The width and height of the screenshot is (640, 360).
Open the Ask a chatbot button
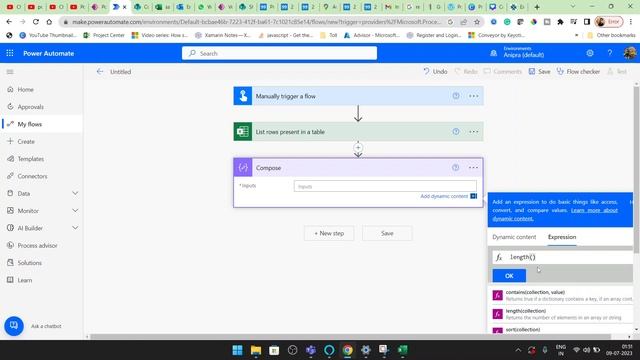click(14, 326)
